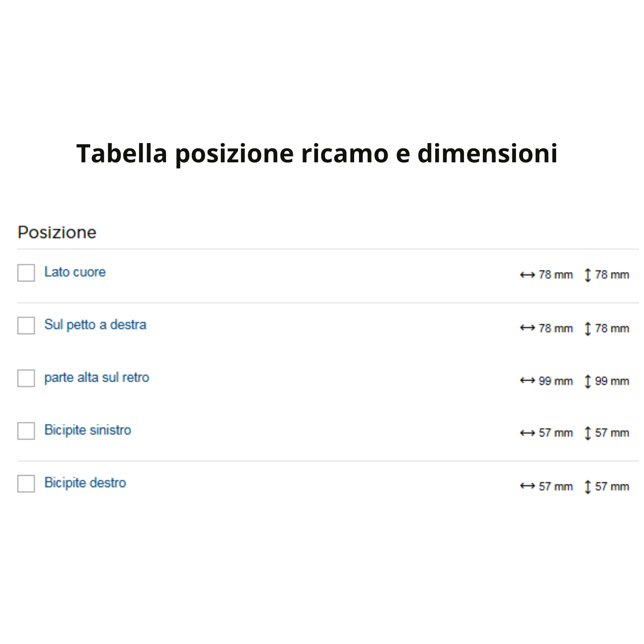Click the 99 mm width arrow icon
Screen dimensions: 644x644
pyautogui.click(x=527, y=381)
